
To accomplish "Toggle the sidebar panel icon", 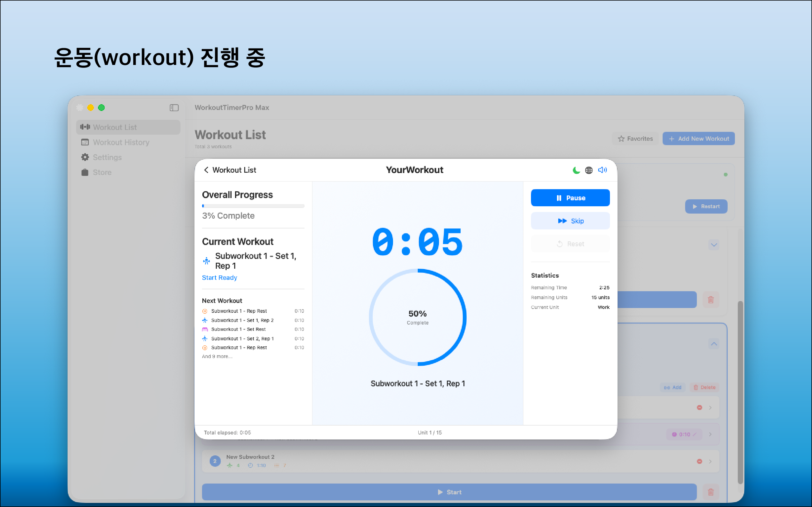I will [x=174, y=108].
